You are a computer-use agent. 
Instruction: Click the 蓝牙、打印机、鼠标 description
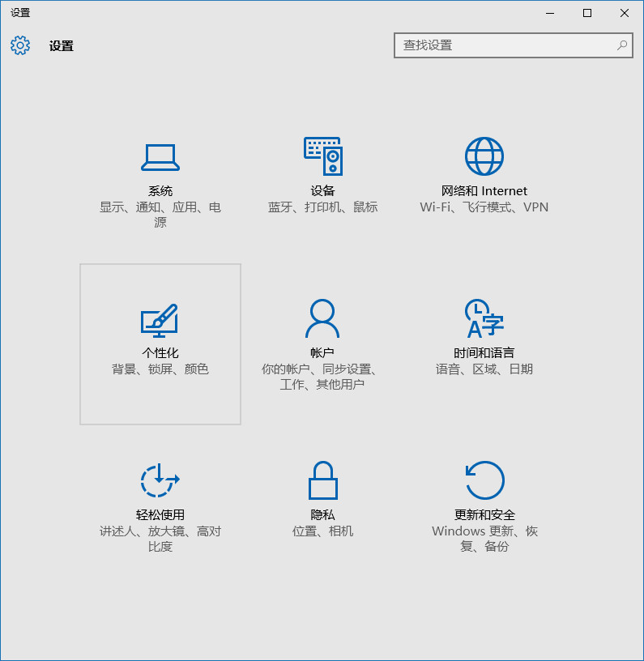click(322, 207)
